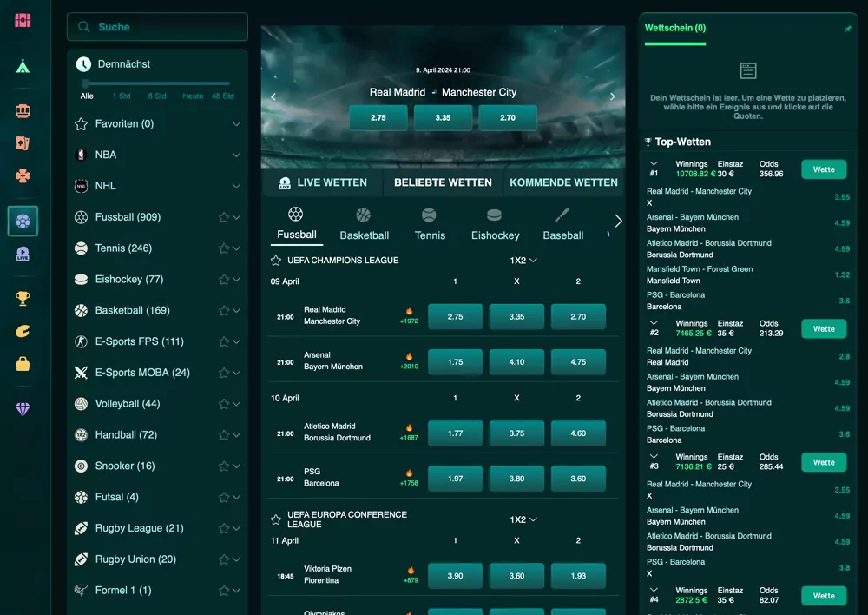Favorite Basketball with its star

click(224, 311)
